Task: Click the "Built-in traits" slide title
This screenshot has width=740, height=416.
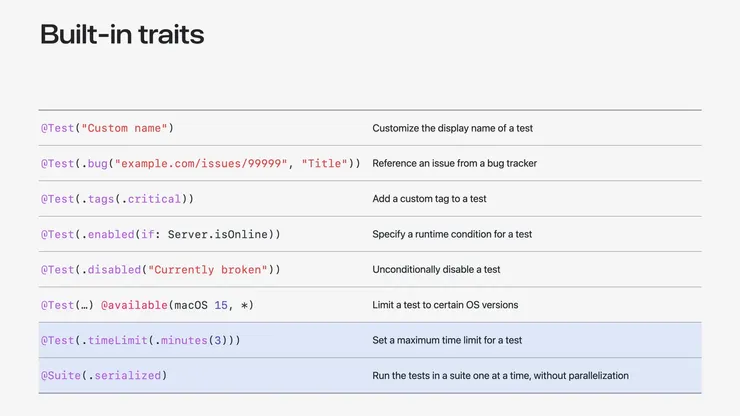Action: click(x=122, y=35)
